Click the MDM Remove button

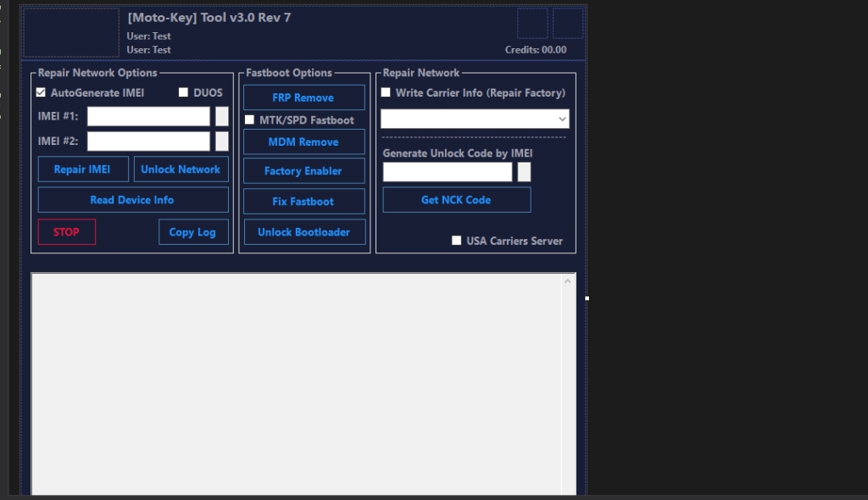pos(303,142)
